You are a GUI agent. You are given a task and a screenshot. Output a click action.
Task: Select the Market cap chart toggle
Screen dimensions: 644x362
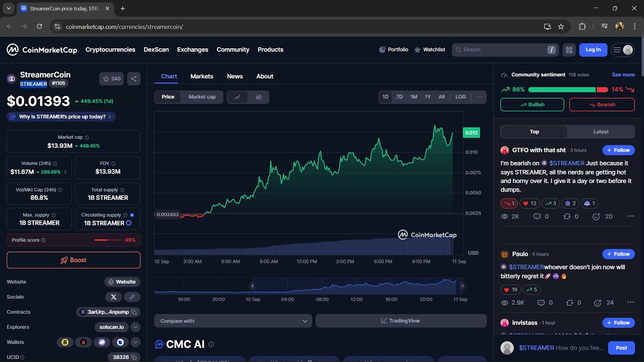tap(202, 97)
